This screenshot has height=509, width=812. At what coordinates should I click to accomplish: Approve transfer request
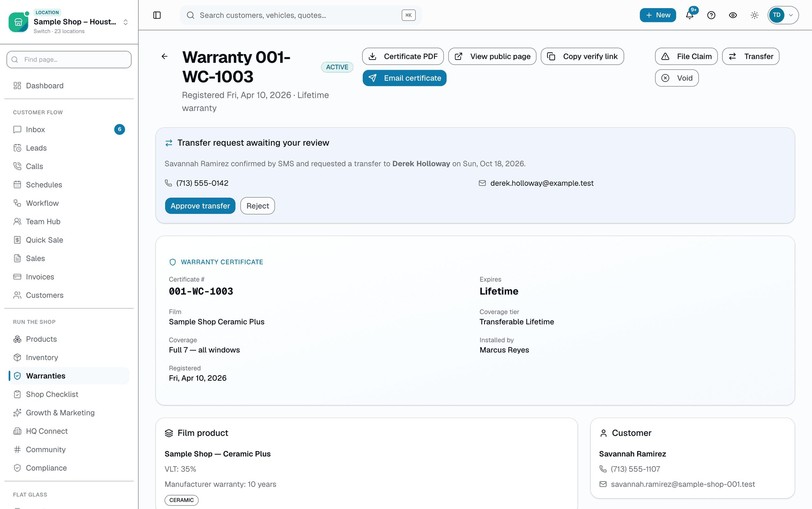point(200,206)
